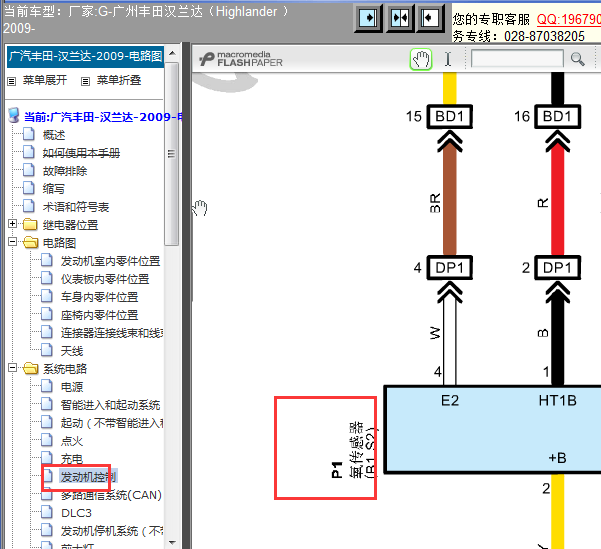Open 仪表板内零件位置 page

pyautogui.click(x=105, y=279)
